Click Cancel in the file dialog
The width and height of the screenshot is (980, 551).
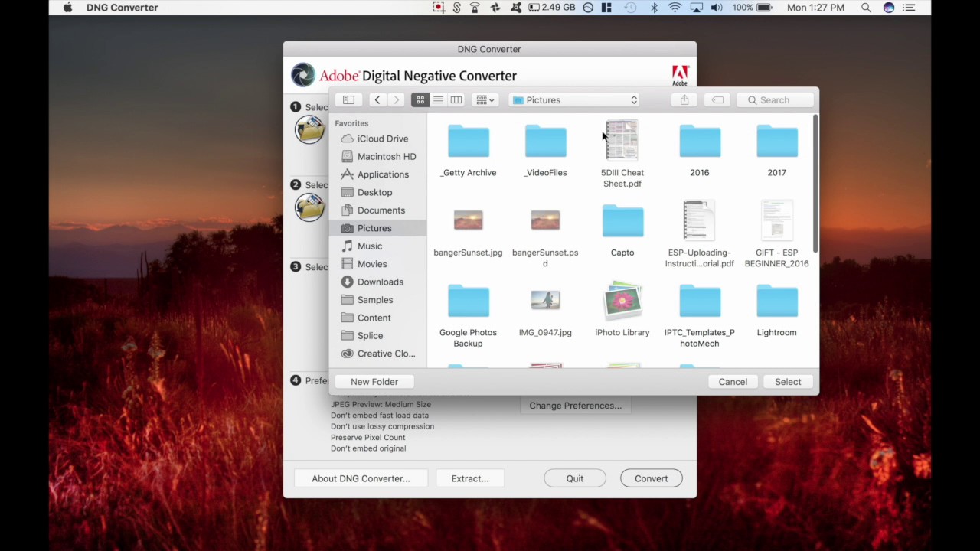click(x=733, y=382)
